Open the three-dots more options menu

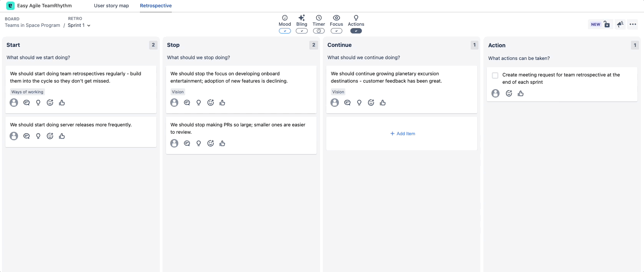[x=633, y=24]
